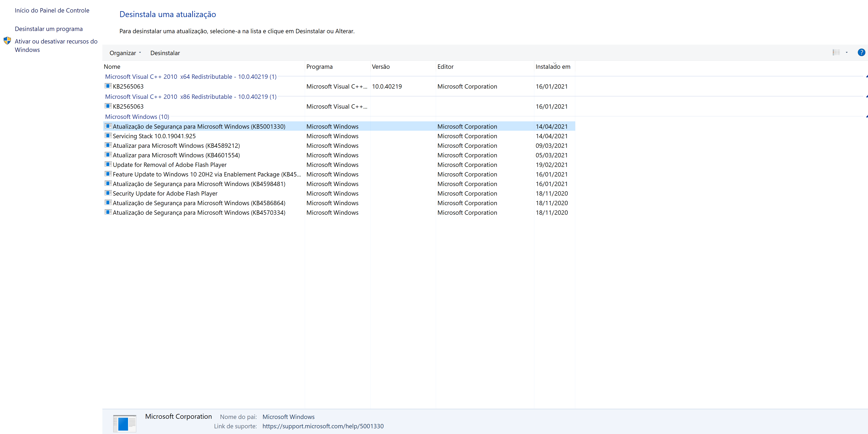Click icon of the KB4601554 update
Viewport: 868px width, 434px height.
pos(108,155)
